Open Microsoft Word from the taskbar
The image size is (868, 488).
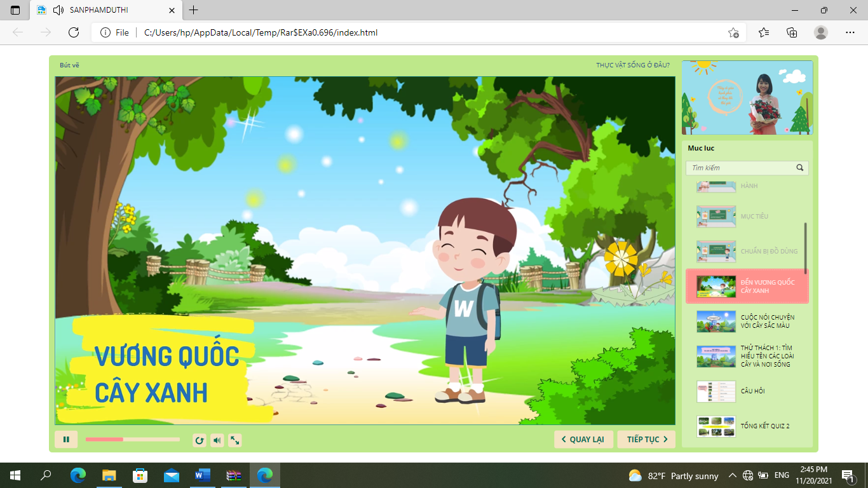tap(203, 475)
